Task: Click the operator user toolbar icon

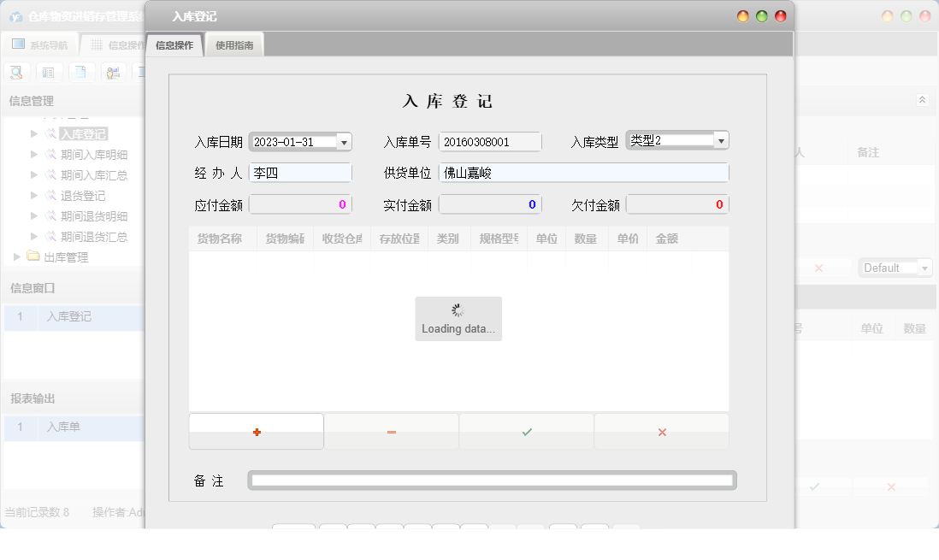Action: coord(112,72)
